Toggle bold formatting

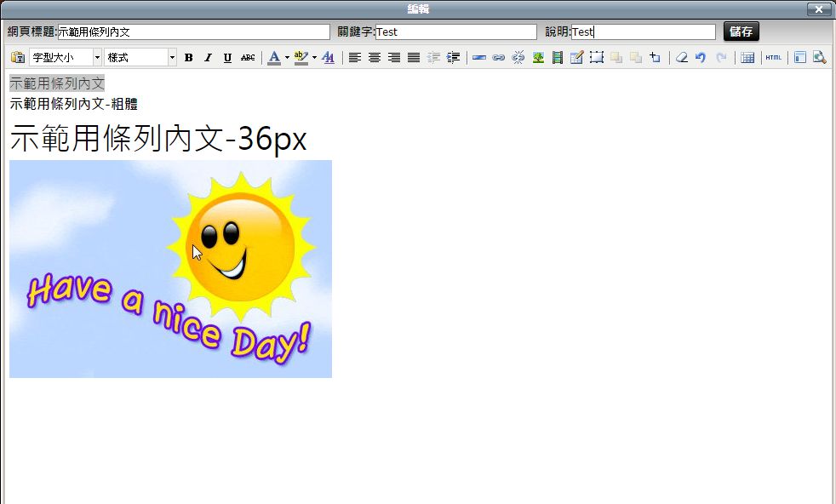point(188,58)
